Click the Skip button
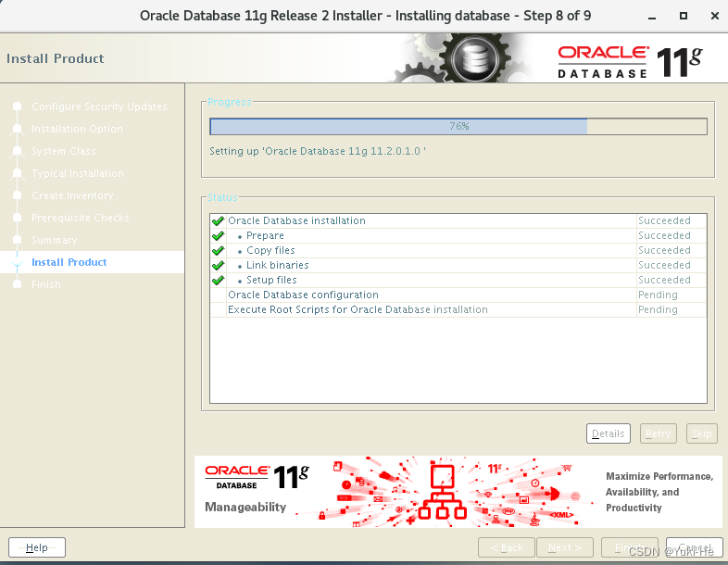The width and height of the screenshot is (728, 565). 701,433
